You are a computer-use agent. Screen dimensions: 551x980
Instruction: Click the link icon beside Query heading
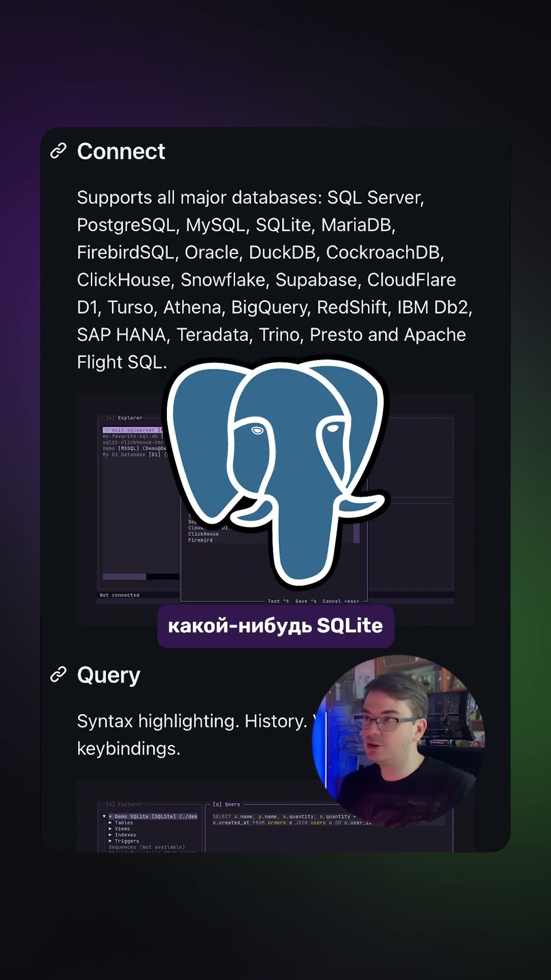pos(59,674)
